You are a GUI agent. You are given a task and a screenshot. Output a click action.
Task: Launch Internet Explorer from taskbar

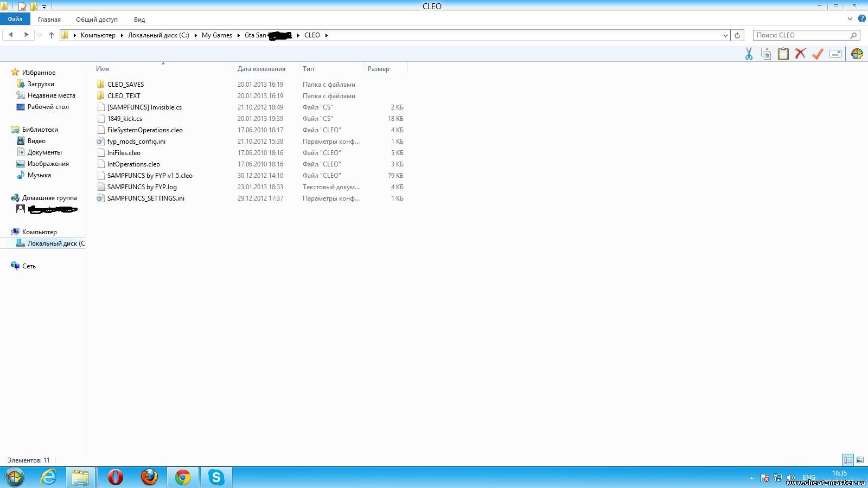click(x=49, y=477)
